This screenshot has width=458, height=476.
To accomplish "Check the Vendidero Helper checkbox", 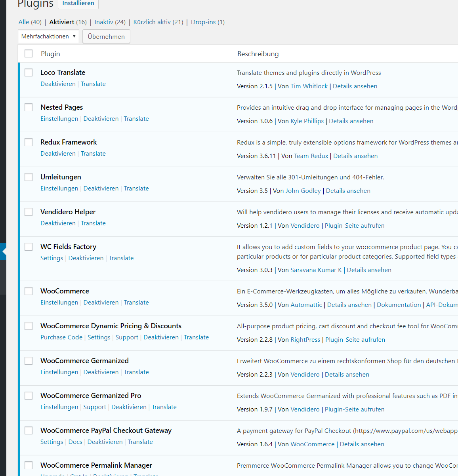I will pyautogui.click(x=29, y=212).
